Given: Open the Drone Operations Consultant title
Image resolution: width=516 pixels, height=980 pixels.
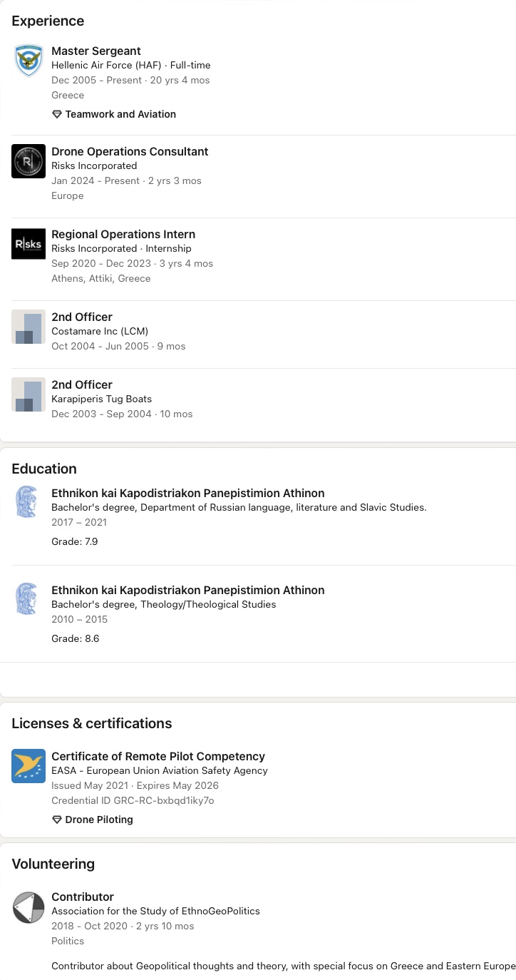Looking at the screenshot, I should pos(130,151).
